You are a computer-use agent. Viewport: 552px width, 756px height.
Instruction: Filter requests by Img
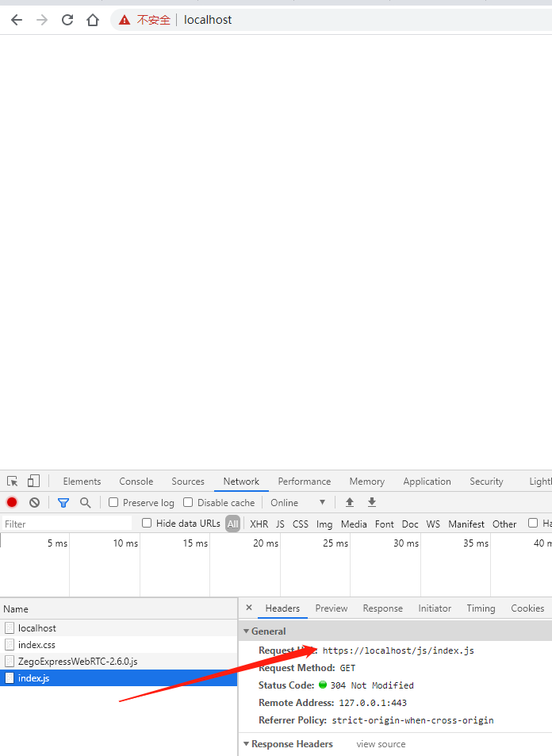[x=324, y=524]
